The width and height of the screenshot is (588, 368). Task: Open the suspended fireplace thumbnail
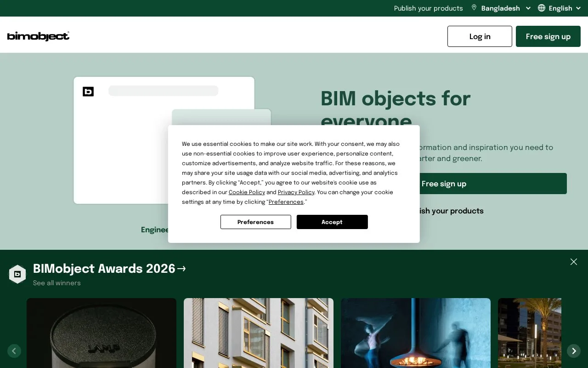[x=416, y=333]
